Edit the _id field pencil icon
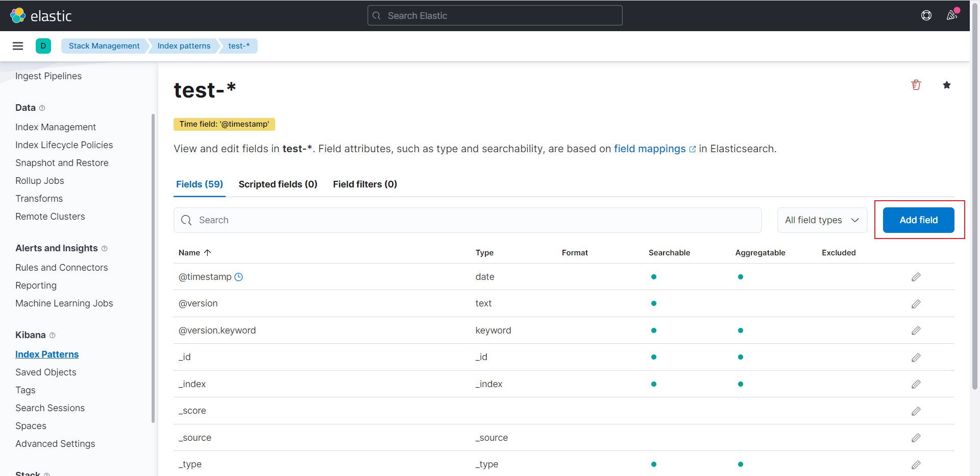The image size is (980, 476). 916,358
